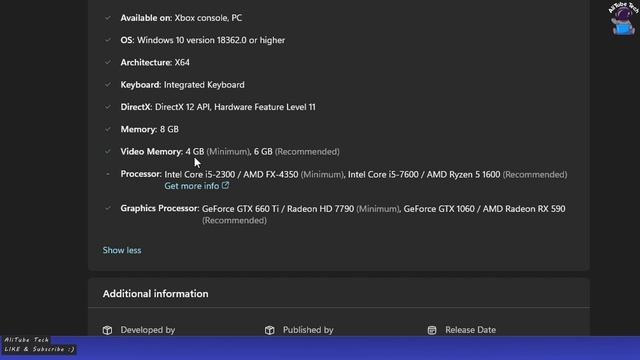Click the checkmark beside Memory: 8 GB
Image resolution: width=640 pixels, height=360 pixels.
[x=108, y=129]
